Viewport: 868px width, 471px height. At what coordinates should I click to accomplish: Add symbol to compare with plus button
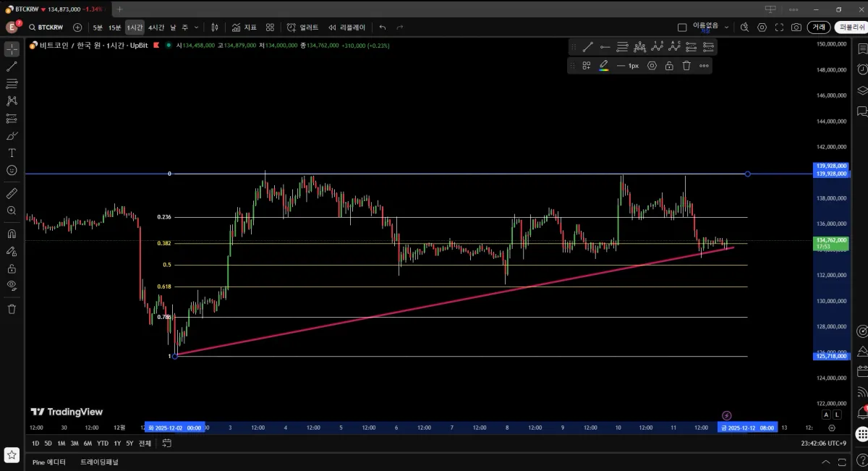pos(77,27)
